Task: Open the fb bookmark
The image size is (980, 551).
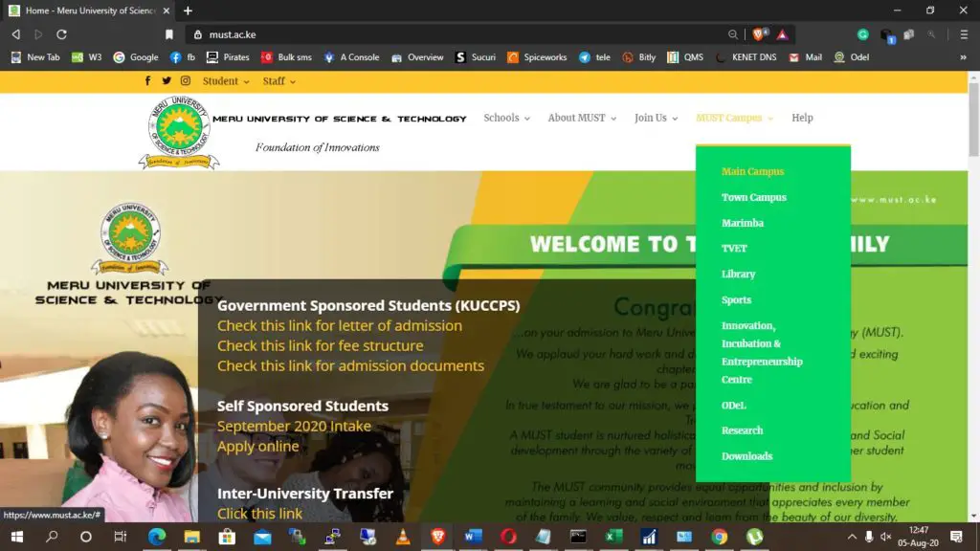Action: click(183, 56)
